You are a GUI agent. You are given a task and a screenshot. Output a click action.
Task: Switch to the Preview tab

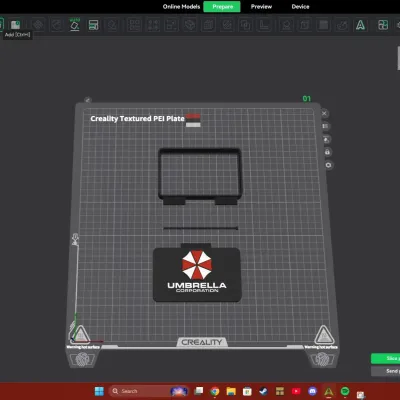point(261,7)
